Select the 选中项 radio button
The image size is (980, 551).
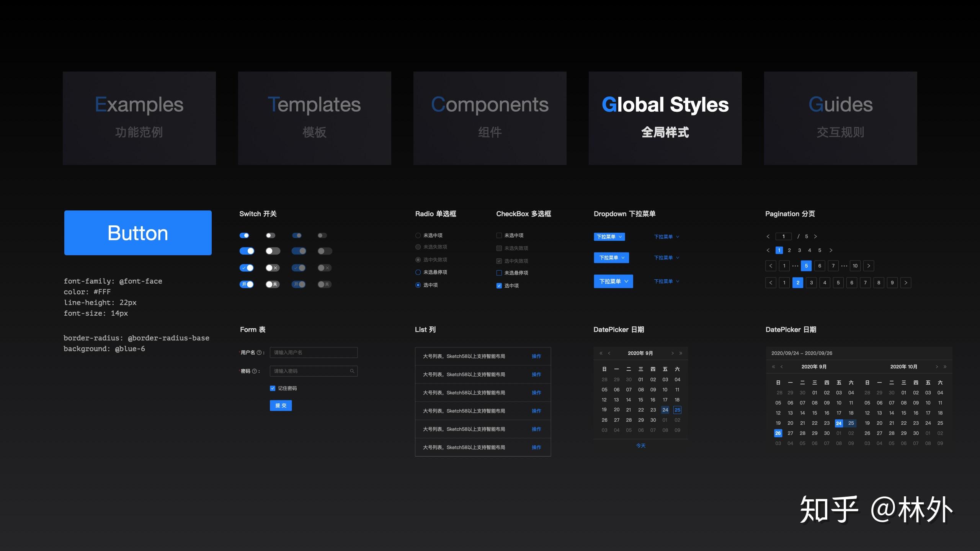(418, 285)
